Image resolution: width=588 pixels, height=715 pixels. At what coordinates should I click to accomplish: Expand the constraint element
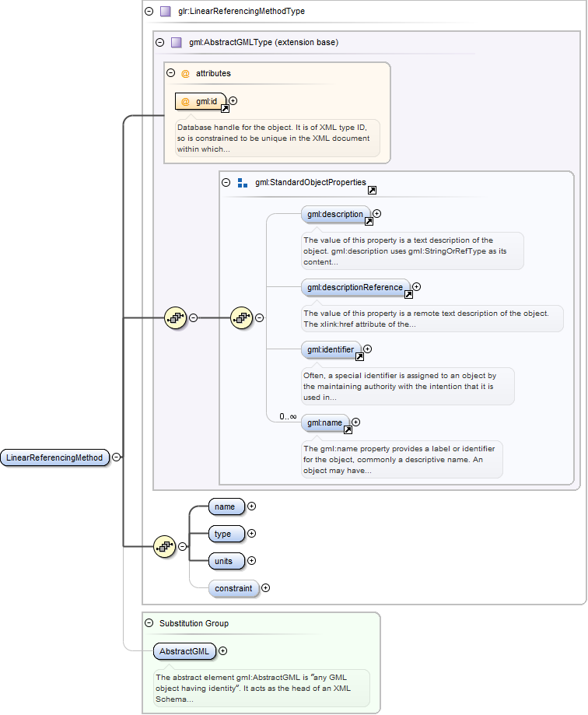(265, 588)
